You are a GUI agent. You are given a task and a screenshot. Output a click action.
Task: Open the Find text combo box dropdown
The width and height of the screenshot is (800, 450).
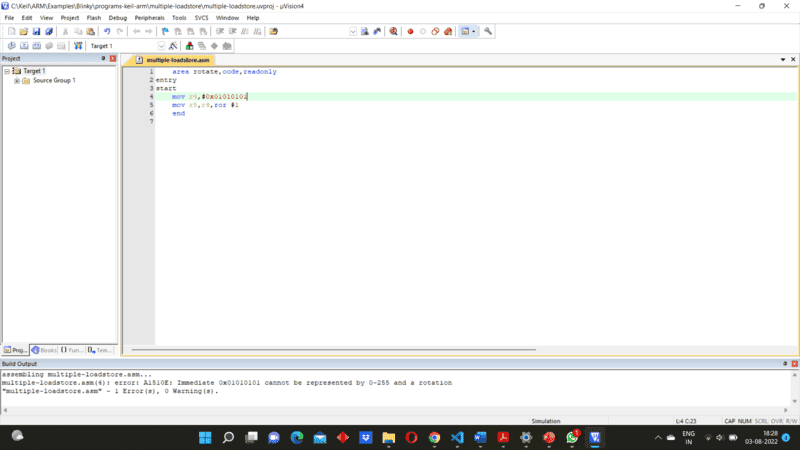(x=353, y=32)
